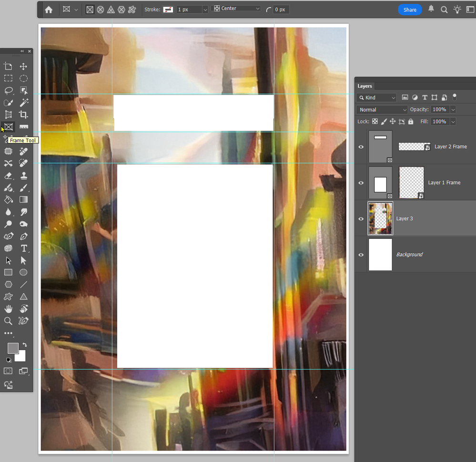
Task: Select the Elliptical Marquee tool
Action: (x=23, y=78)
